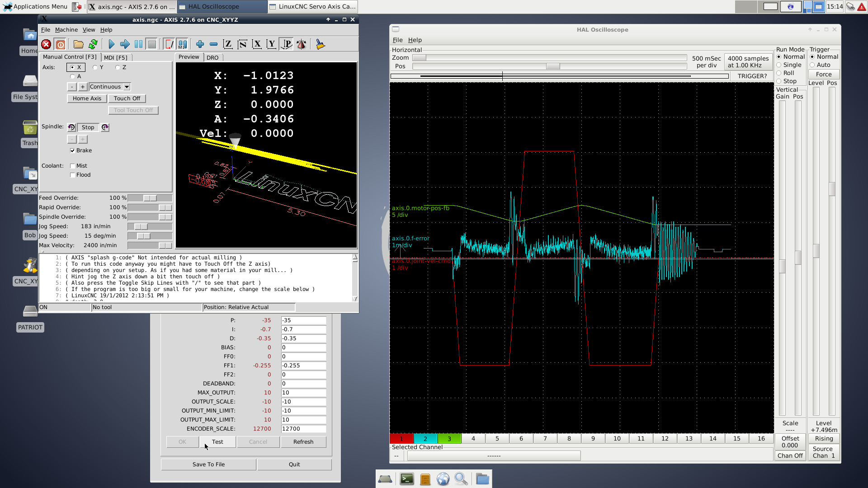
Task: Select oscilloscope channel 1 button
Action: (x=401, y=439)
